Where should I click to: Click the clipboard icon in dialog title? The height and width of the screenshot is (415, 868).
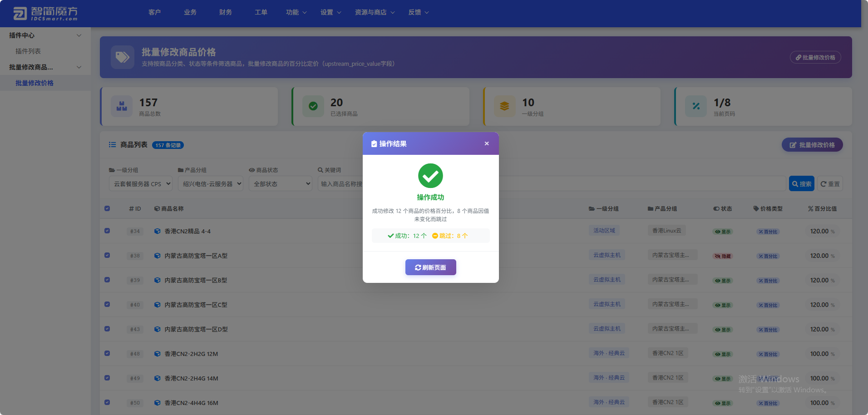[x=374, y=144]
